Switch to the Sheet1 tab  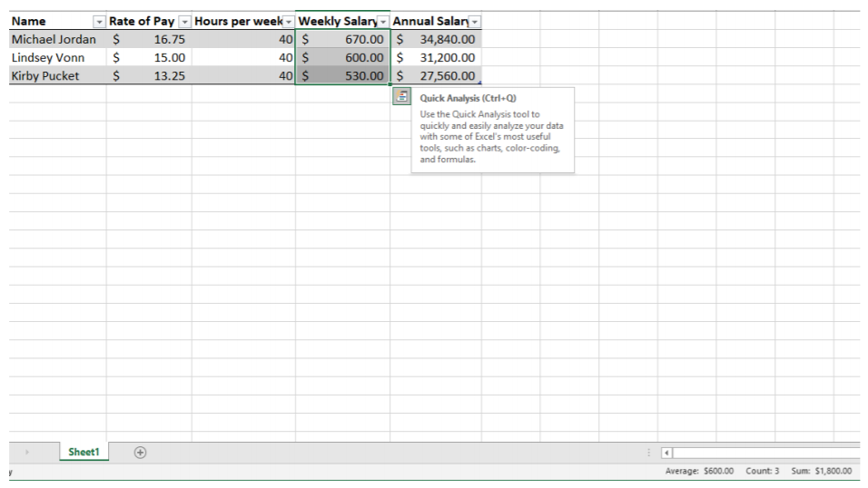point(84,452)
